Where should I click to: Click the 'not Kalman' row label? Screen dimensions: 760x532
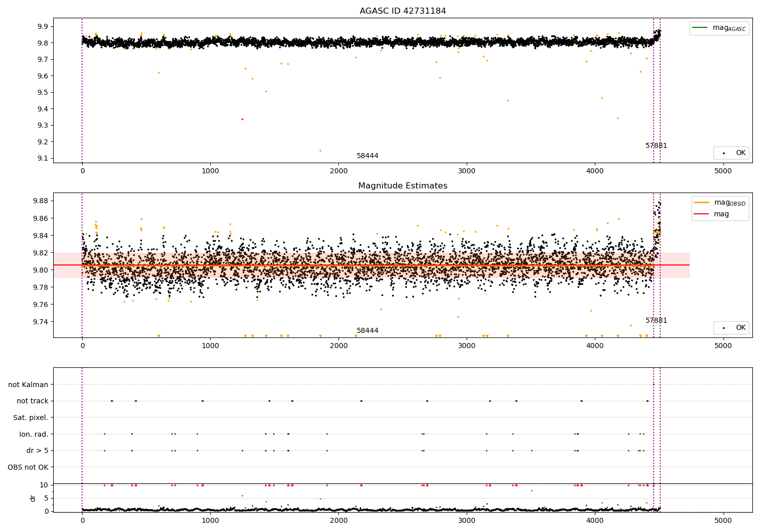click(28, 385)
